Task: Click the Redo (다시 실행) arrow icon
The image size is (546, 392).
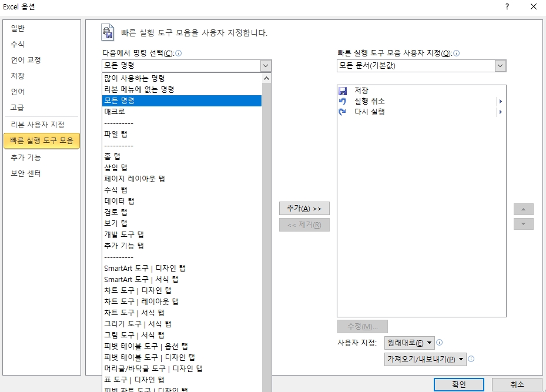Action: [x=343, y=112]
